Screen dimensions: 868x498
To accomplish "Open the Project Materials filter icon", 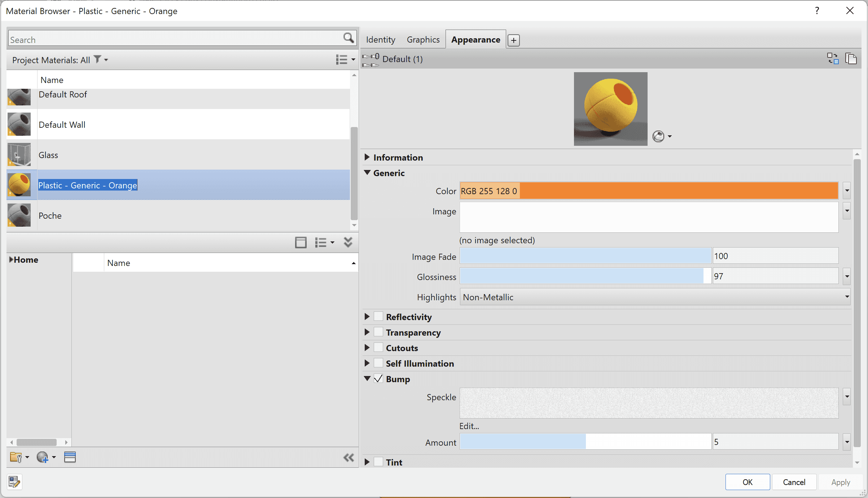I will click(97, 59).
